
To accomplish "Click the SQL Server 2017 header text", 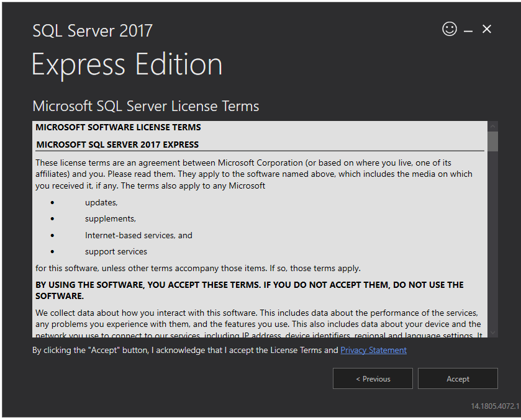I will [92, 30].
